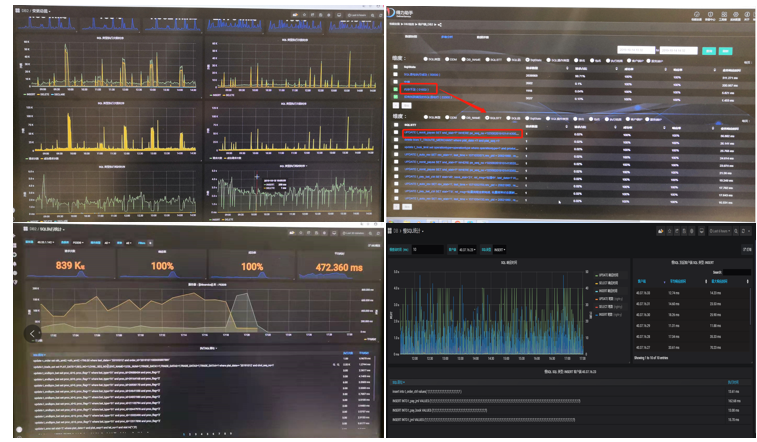The image size is (757, 442).
Task: Untick green checkbox beside red-outlined row link
Action: coord(395,89)
